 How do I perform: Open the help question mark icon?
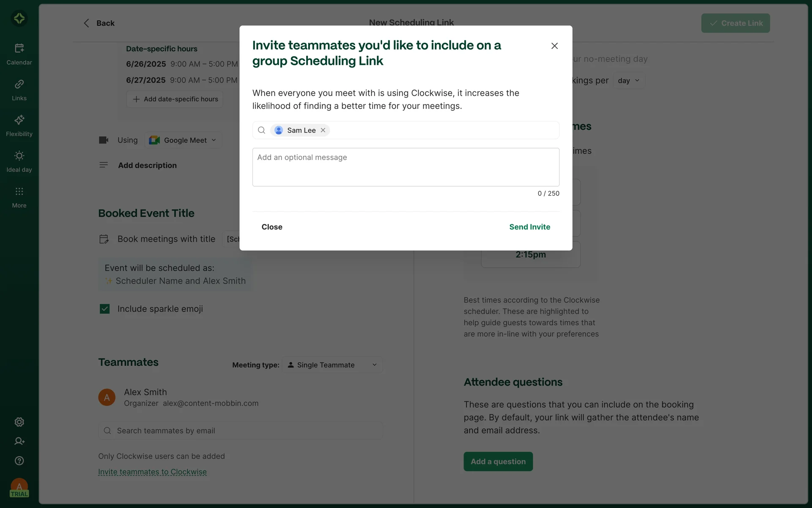coord(19,461)
